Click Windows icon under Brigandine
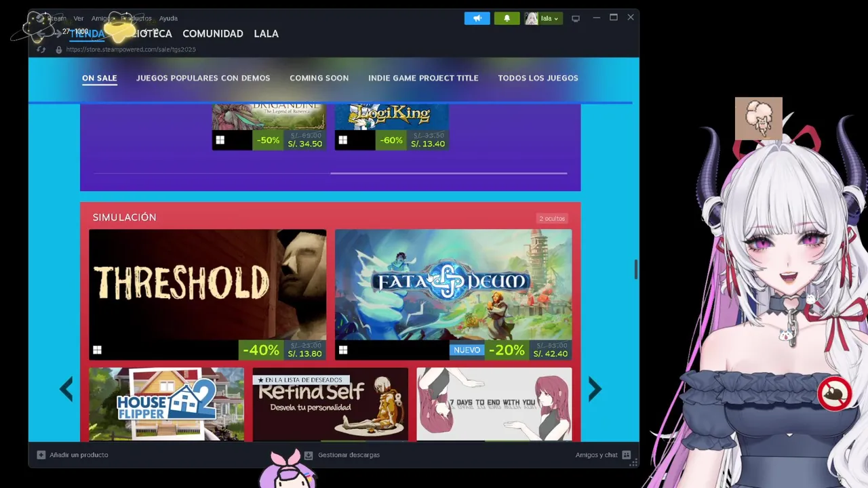 (x=220, y=140)
